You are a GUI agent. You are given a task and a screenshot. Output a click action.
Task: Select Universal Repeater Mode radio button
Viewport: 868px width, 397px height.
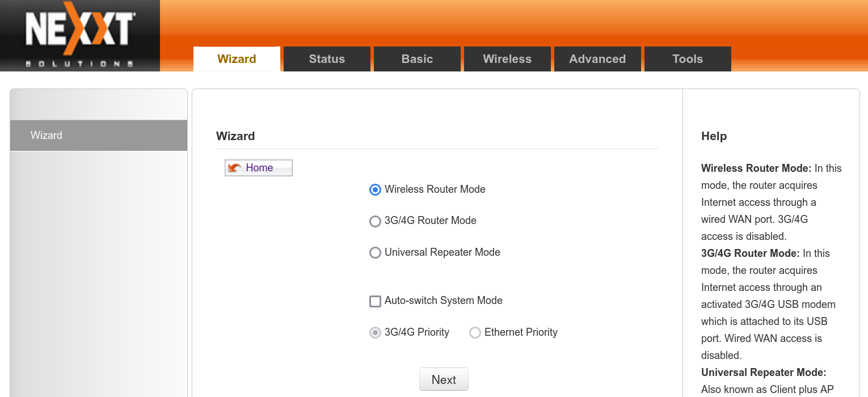pyautogui.click(x=375, y=253)
